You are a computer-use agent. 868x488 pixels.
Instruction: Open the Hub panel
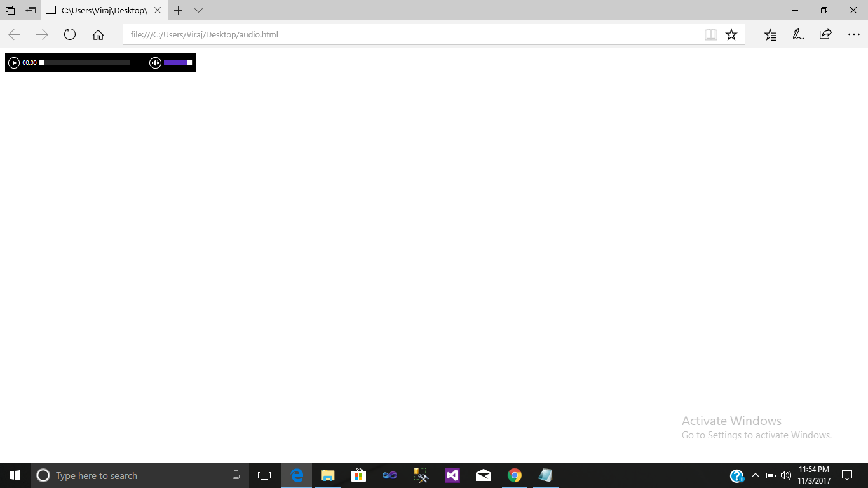(x=770, y=34)
